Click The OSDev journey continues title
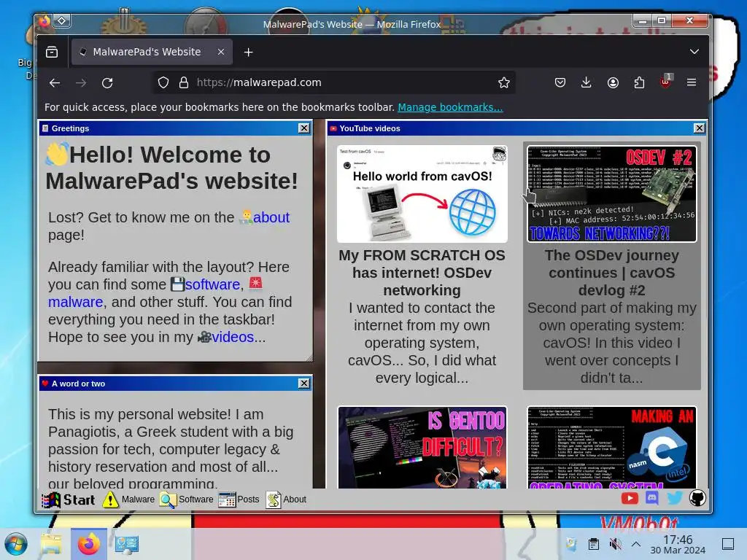 (x=612, y=273)
